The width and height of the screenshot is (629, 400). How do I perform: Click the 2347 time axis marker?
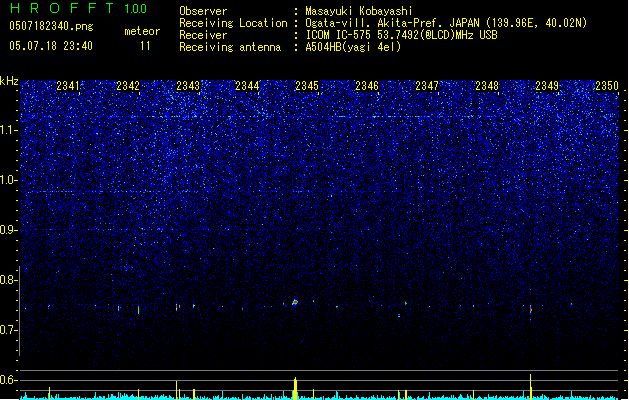click(x=427, y=86)
